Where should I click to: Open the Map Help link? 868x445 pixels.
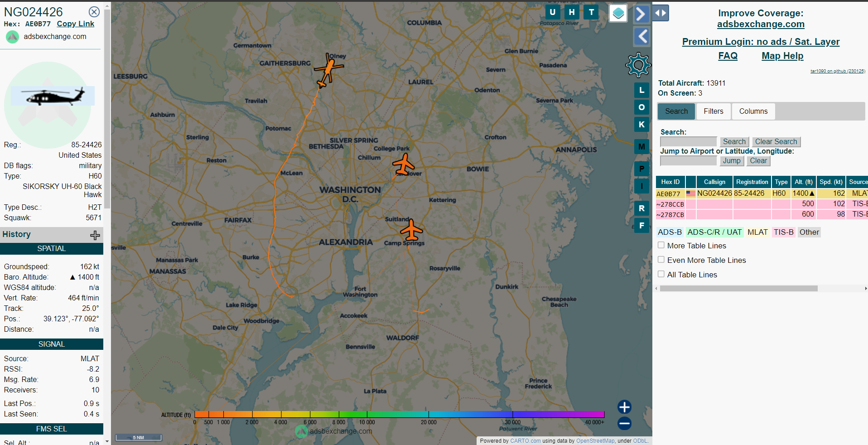[782, 56]
